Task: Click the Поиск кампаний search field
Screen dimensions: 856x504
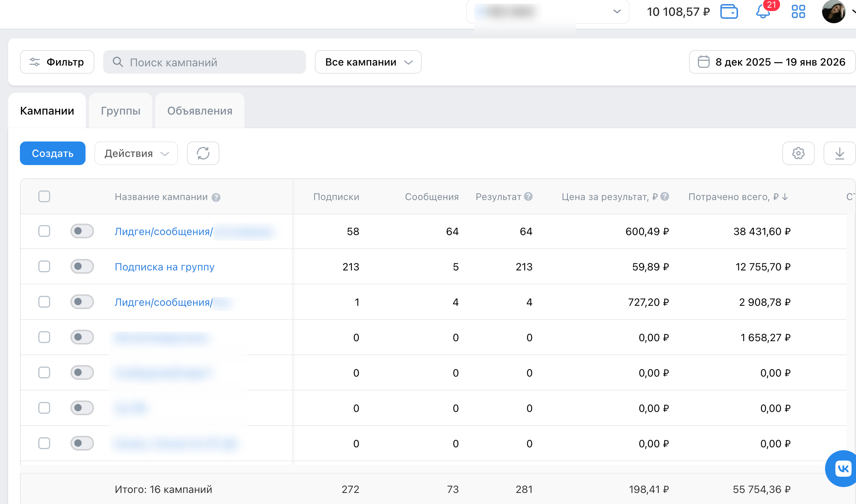Action: (205, 62)
